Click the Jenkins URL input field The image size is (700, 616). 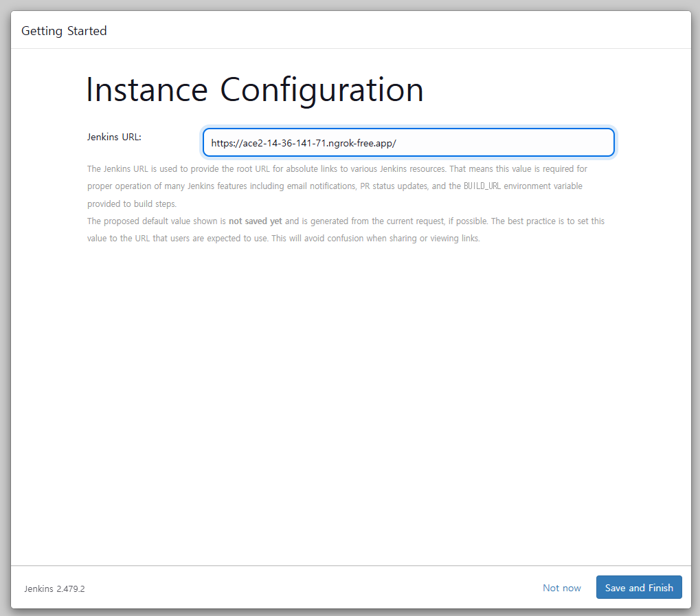tap(409, 142)
